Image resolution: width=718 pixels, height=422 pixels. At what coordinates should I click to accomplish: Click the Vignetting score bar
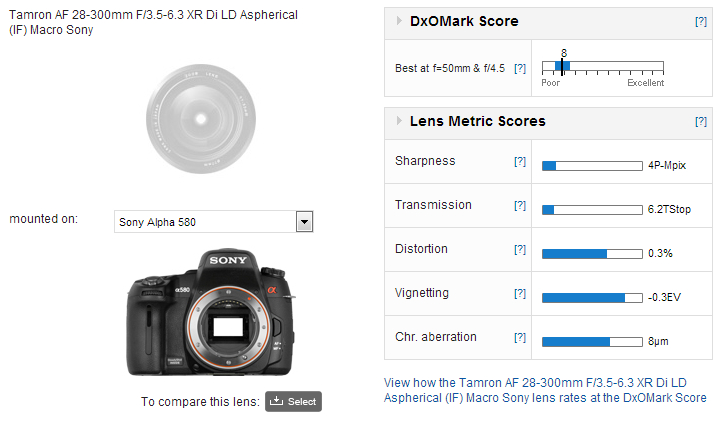[x=592, y=298]
